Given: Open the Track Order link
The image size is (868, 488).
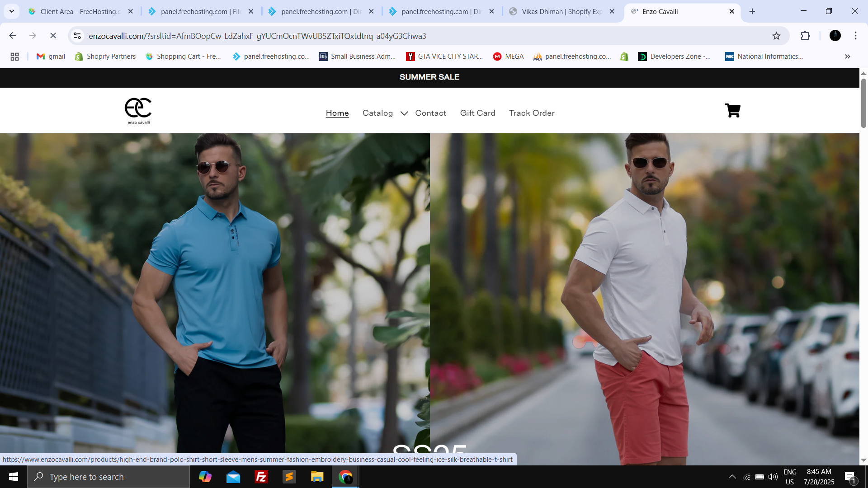Looking at the screenshot, I should point(532,113).
